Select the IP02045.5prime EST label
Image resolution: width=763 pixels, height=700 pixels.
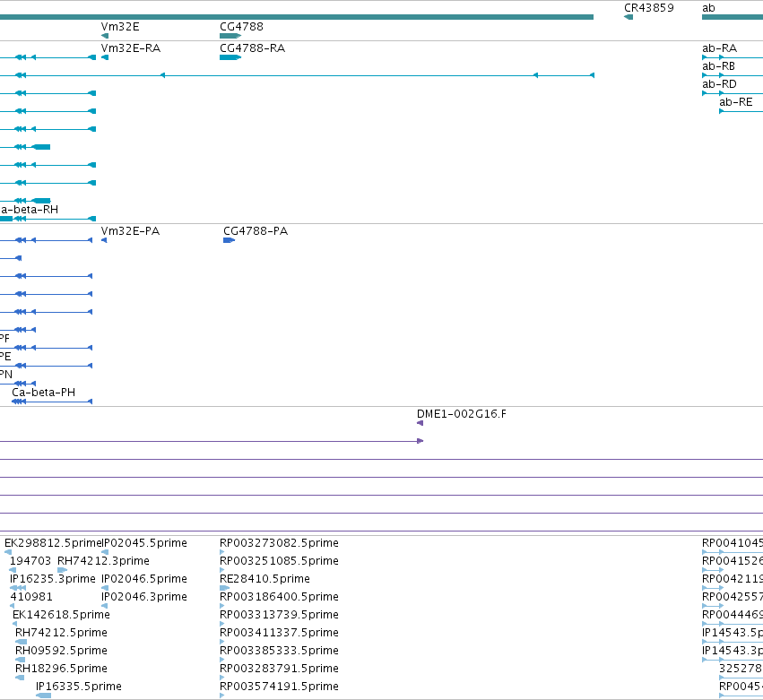point(144,543)
